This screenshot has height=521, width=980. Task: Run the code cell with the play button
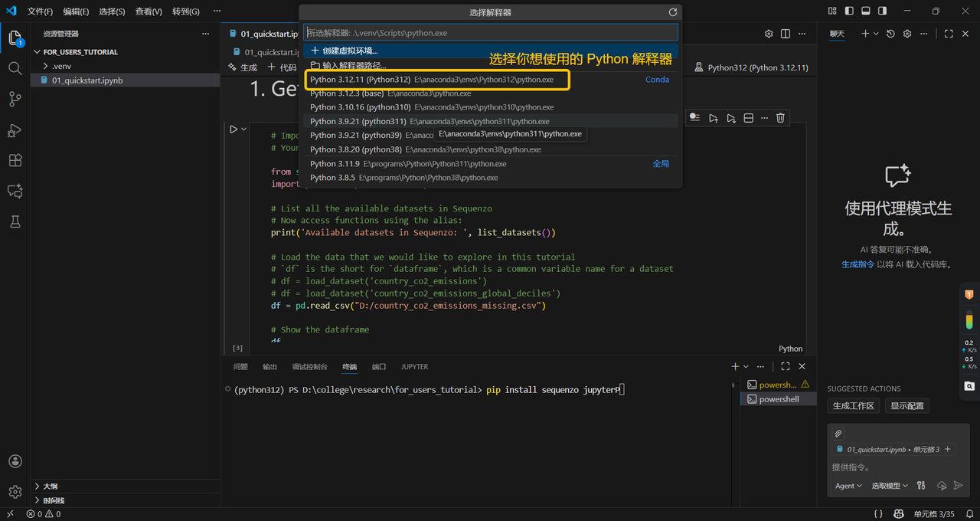coord(234,129)
